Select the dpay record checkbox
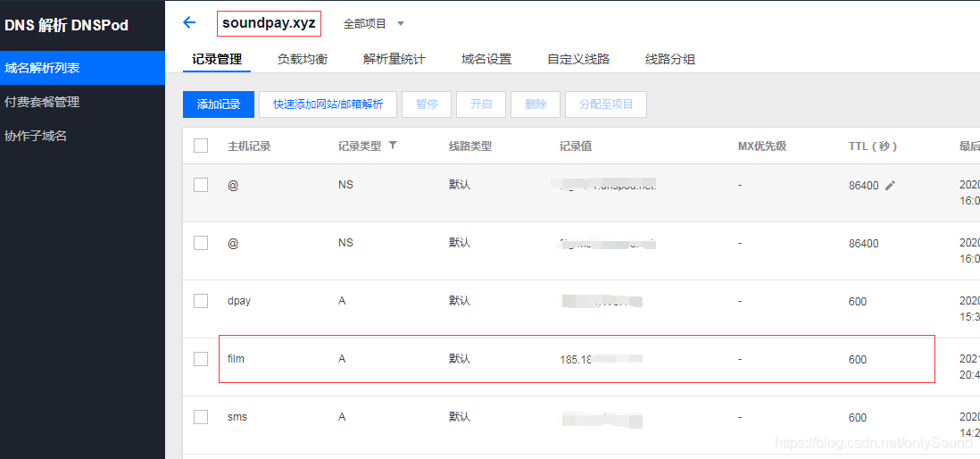The width and height of the screenshot is (980, 459). [x=201, y=301]
